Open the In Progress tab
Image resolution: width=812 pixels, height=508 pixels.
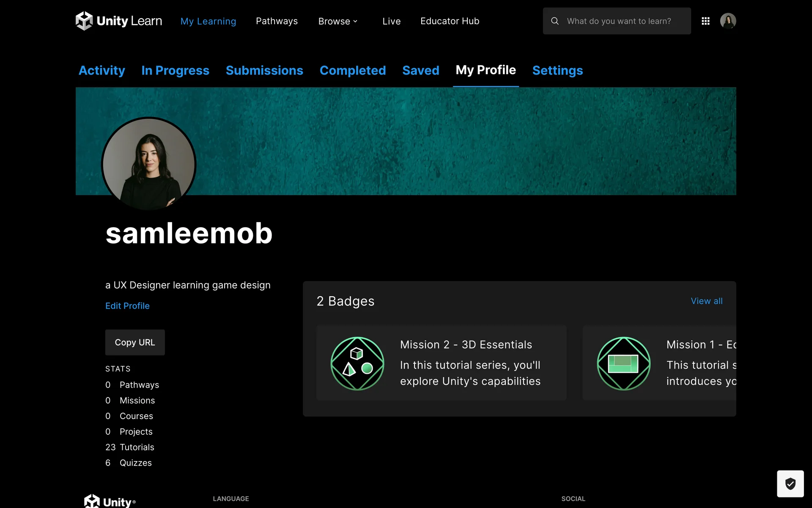click(175, 70)
